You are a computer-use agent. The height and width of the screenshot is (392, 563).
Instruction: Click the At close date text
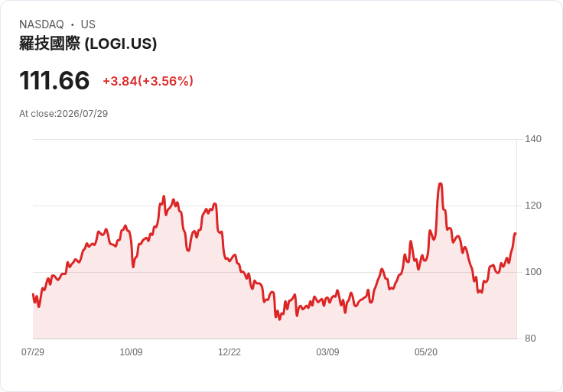[63, 114]
